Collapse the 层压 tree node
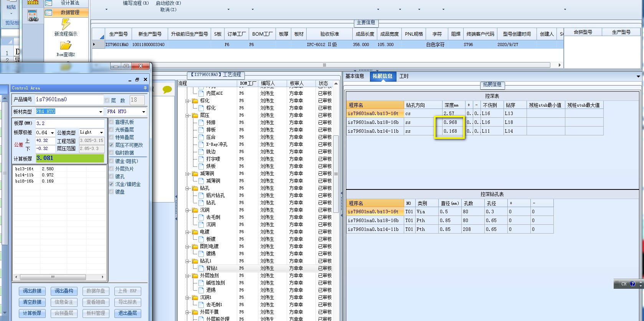Image resolution: width=644 pixels, height=321 pixels. (x=188, y=115)
